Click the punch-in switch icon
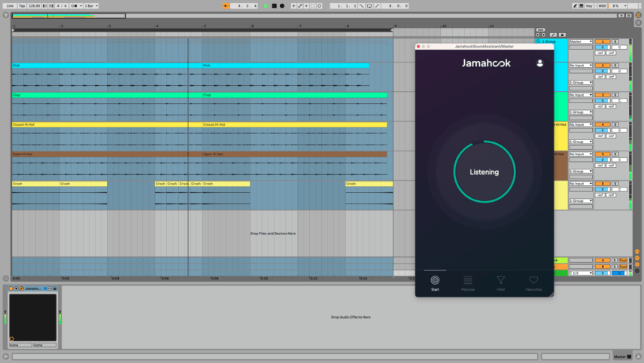 point(361,6)
